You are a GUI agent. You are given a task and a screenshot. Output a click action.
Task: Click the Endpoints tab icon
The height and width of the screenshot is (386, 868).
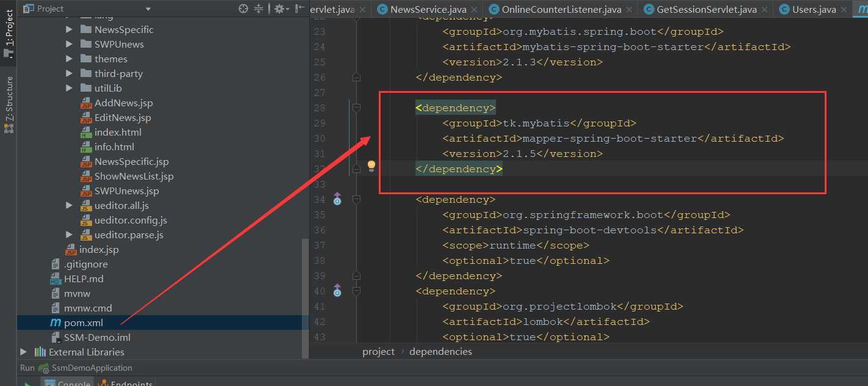pos(103,384)
